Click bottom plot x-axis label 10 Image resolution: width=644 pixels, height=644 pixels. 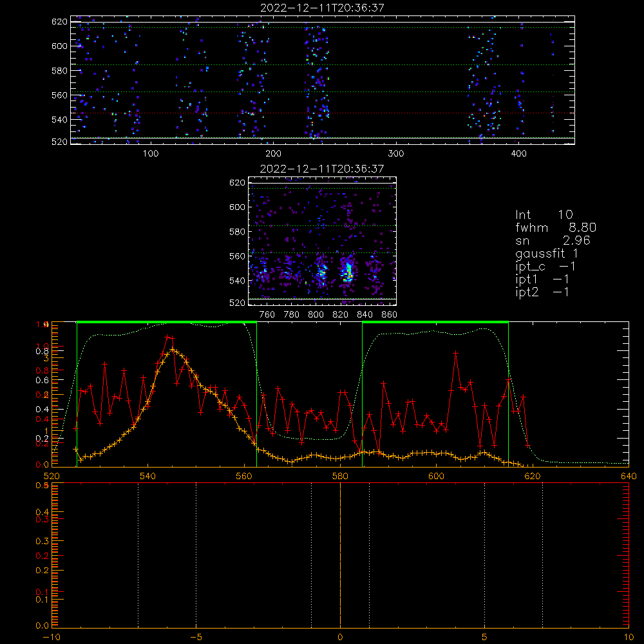[629, 637]
